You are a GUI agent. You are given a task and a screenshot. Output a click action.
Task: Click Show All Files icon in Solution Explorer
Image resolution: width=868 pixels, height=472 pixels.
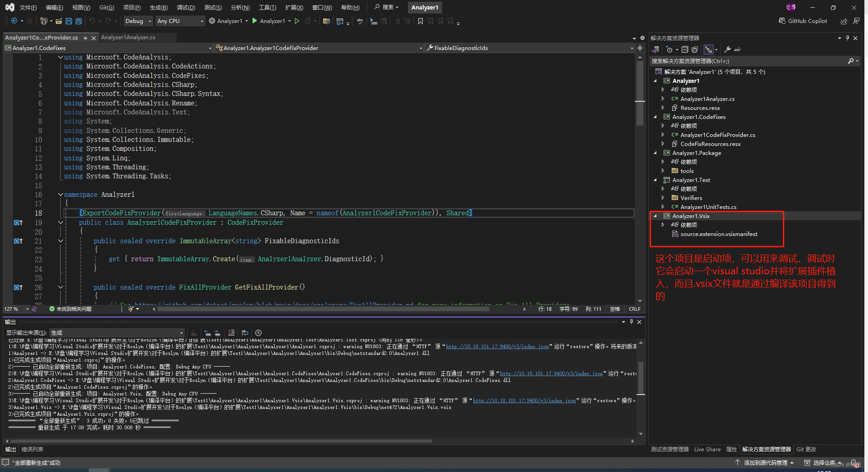point(695,50)
